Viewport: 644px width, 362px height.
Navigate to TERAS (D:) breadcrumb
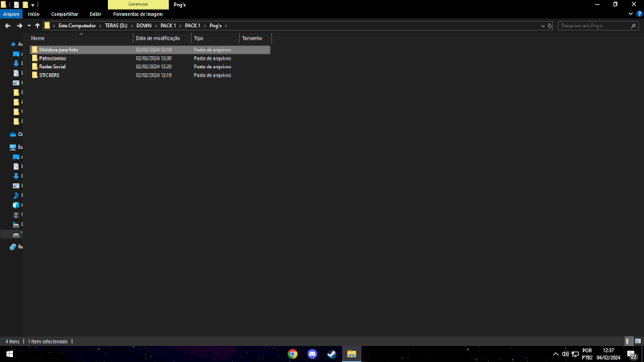point(116,26)
